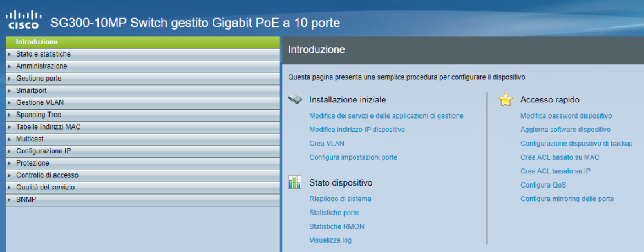644x252 pixels.
Task: Expand the Spanning Tree arrow
Action: pos(9,115)
